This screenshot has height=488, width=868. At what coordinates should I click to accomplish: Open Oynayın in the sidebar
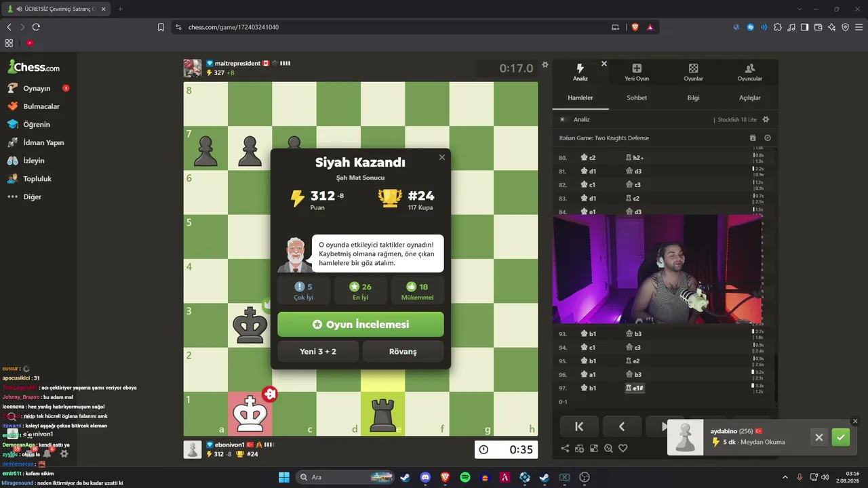click(x=37, y=88)
